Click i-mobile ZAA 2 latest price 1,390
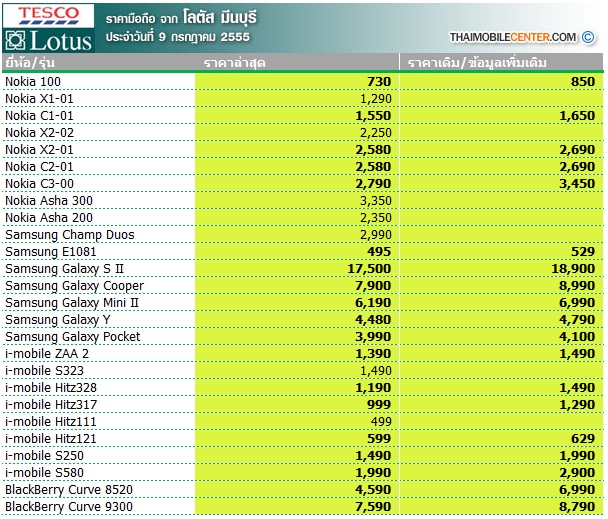 (x=373, y=354)
